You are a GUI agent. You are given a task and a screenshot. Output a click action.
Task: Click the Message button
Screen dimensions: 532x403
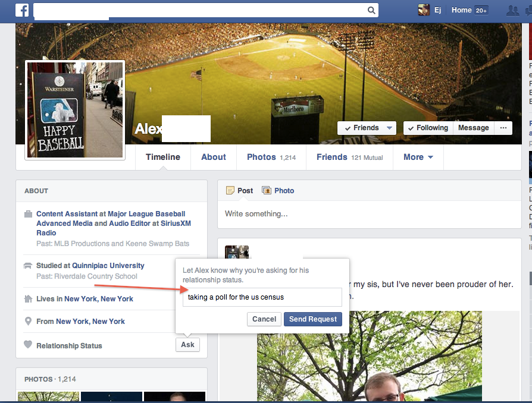pos(473,128)
